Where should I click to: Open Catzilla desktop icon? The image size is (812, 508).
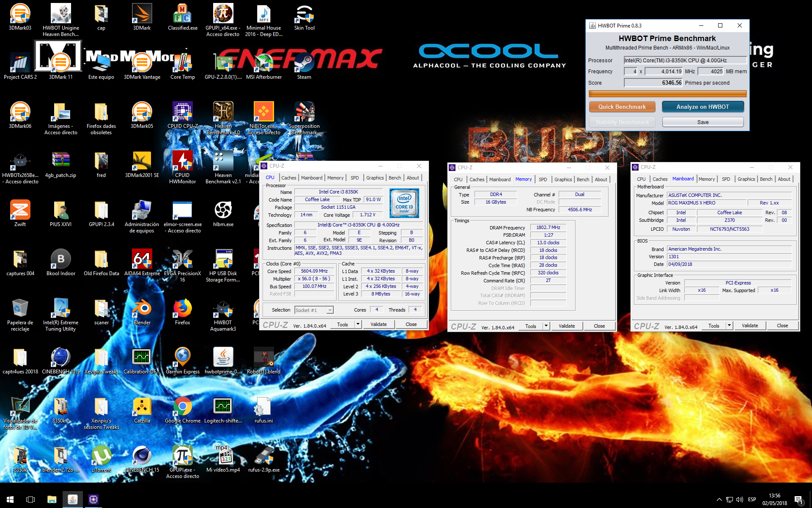coord(142,410)
